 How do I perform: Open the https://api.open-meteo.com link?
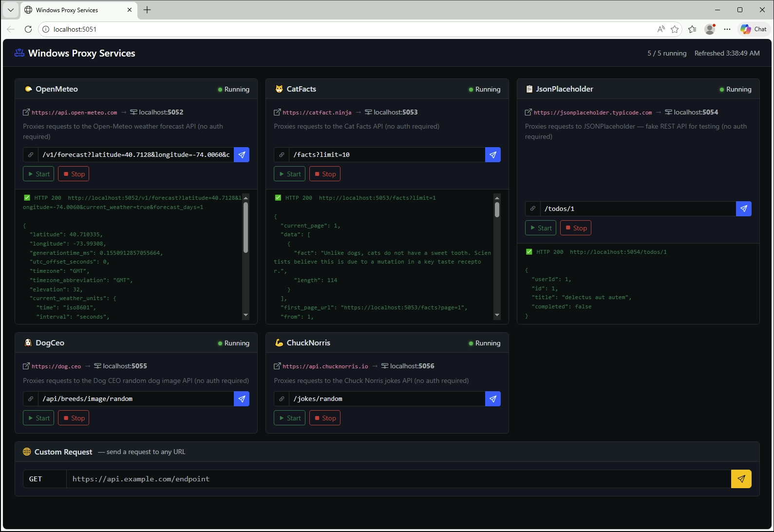click(75, 113)
